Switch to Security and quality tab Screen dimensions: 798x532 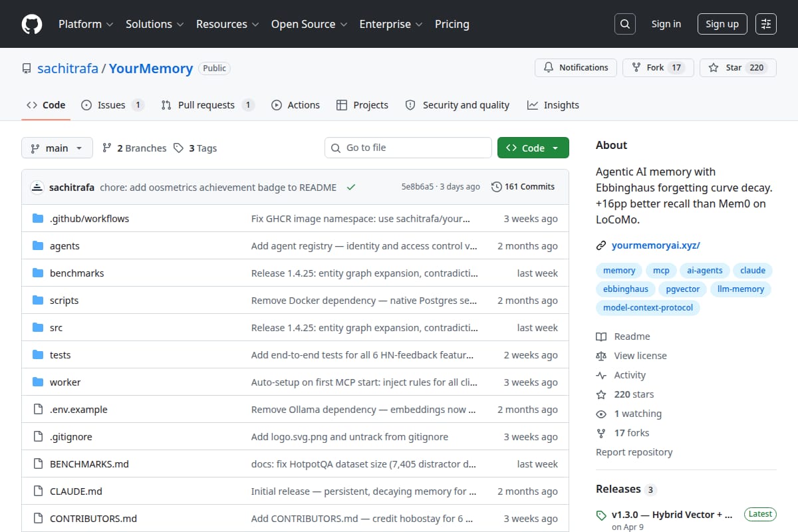pyautogui.click(x=458, y=105)
